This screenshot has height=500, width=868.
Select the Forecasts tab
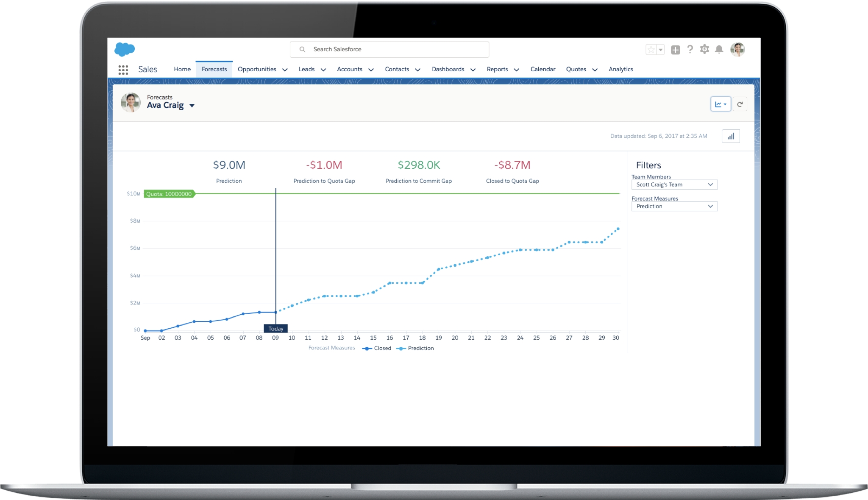coord(214,69)
